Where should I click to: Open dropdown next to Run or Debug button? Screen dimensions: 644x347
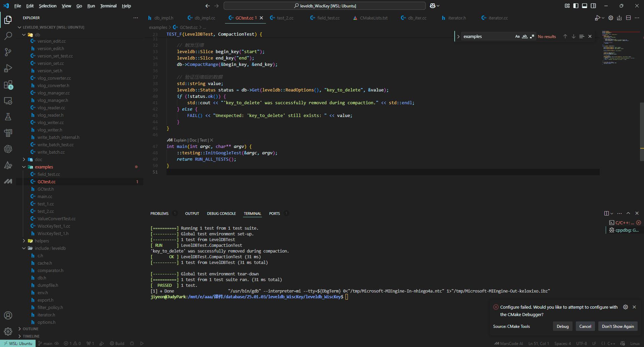(x=603, y=18)
